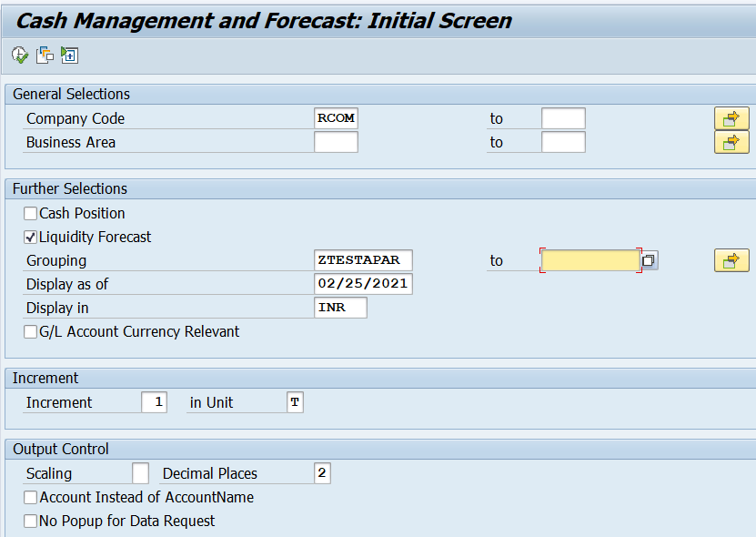Click the highlighted Grouping 'to' field

(590, 260)
